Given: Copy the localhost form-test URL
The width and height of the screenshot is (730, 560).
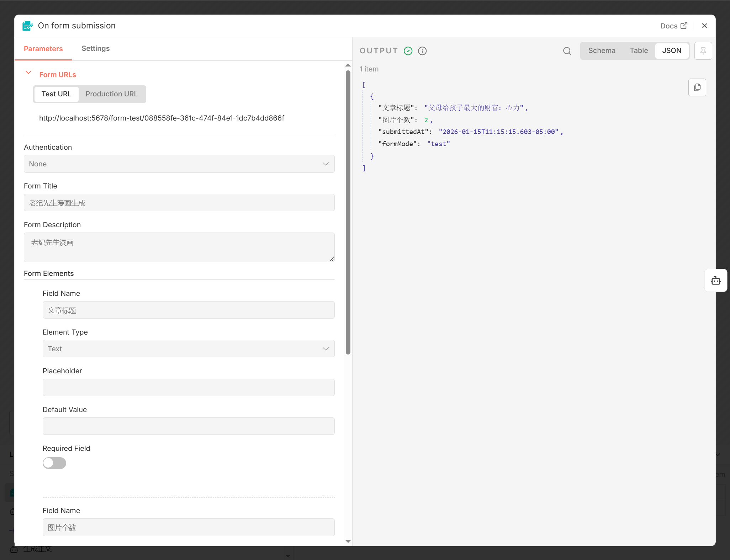Looking at the screenshot, I should (x=162, y=118).
